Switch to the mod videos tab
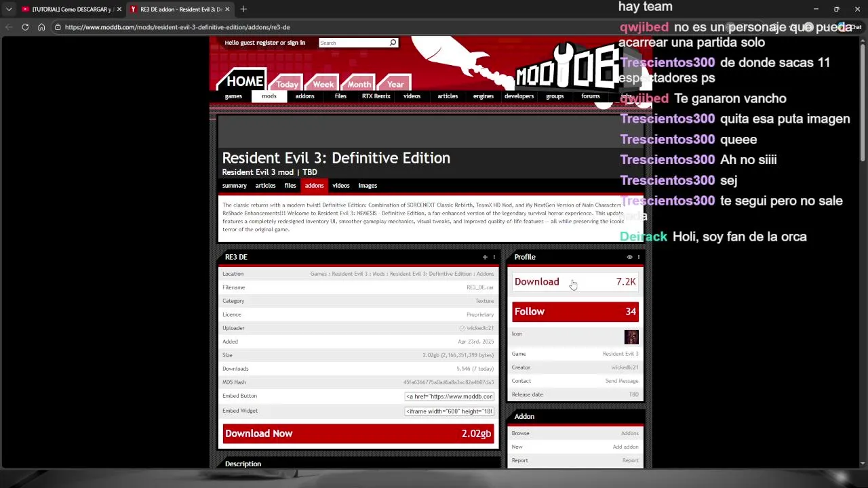This screenshot has width=868, height=488. coord(341,186)
